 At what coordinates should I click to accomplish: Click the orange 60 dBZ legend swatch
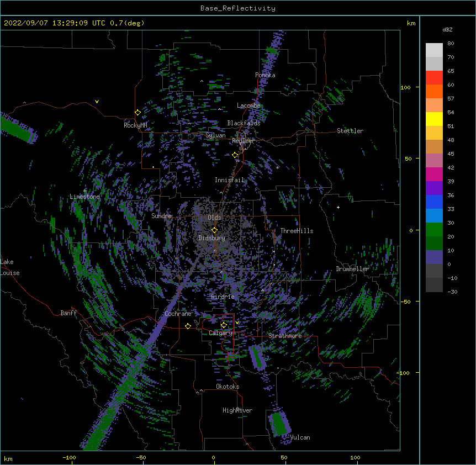coord(434,91)
